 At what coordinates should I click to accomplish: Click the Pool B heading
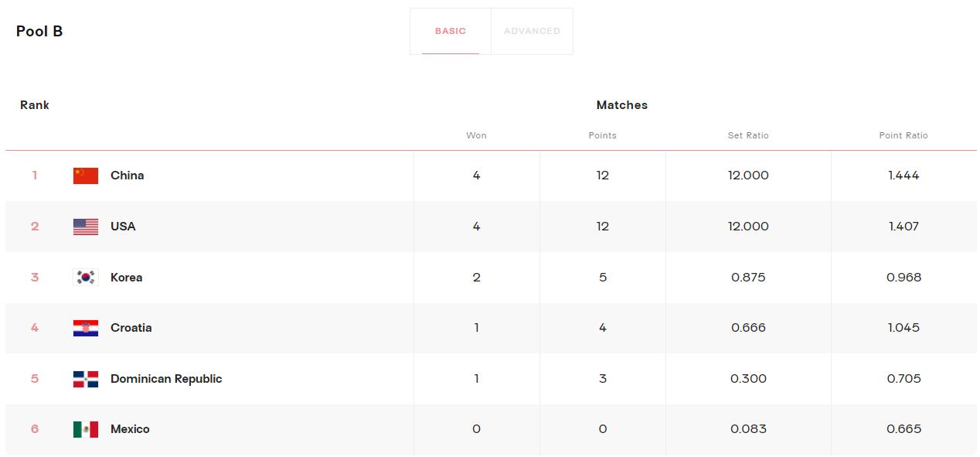point(39,32)
